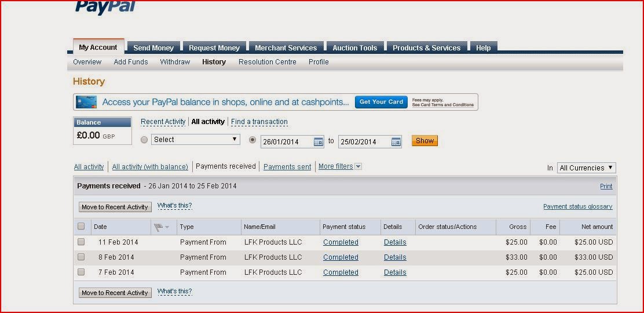This screenshot has height=313, width=644.
Task: Choose the date range radio button
Action: pyautogui.click(x=253, y=140)
